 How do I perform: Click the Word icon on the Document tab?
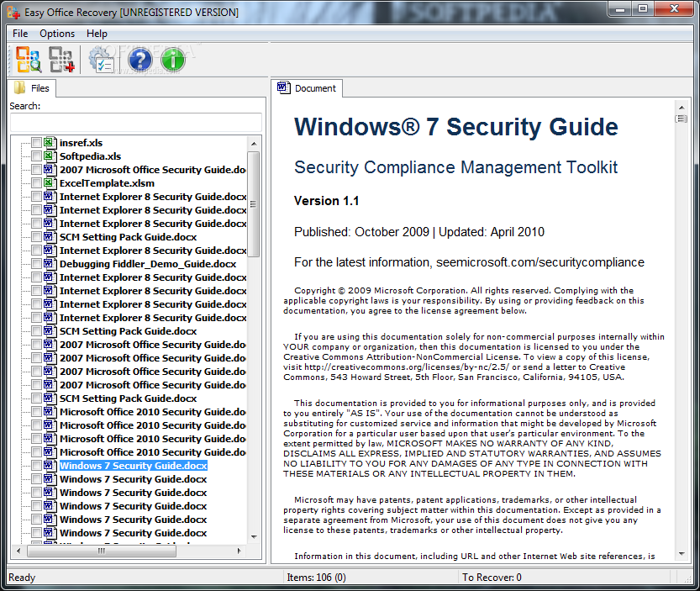pos(283,87)
